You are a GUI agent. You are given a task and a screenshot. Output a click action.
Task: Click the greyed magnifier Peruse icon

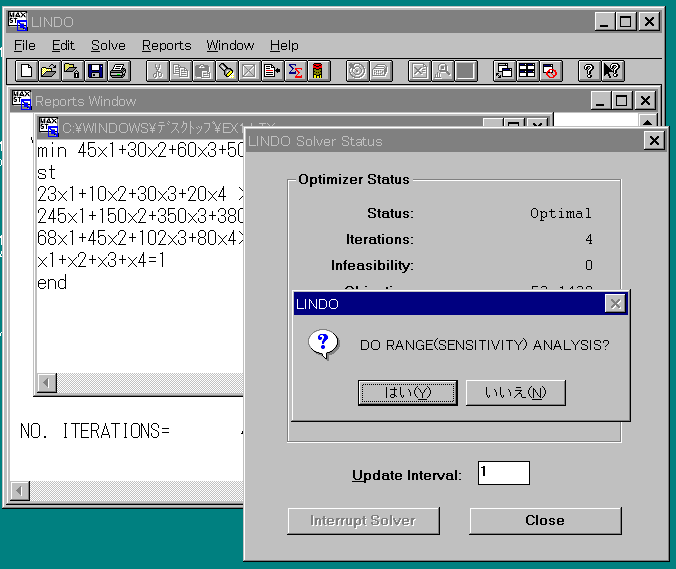click(442, 71)
